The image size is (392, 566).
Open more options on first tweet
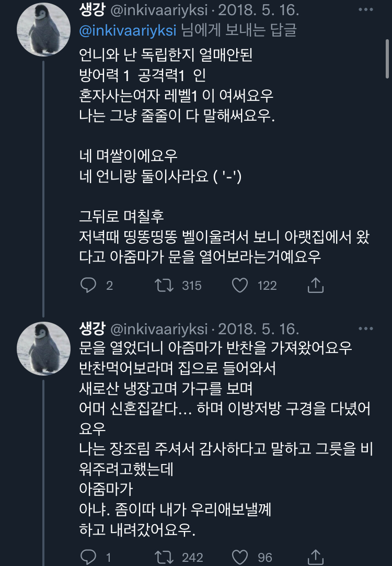point(365,9)
